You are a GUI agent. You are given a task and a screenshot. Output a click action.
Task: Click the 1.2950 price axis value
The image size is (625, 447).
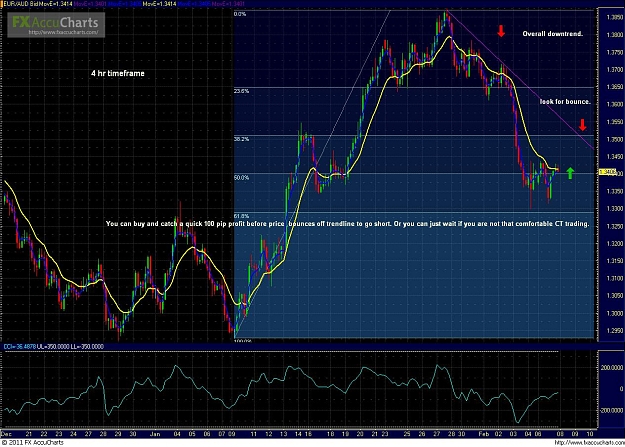point(614,331)
